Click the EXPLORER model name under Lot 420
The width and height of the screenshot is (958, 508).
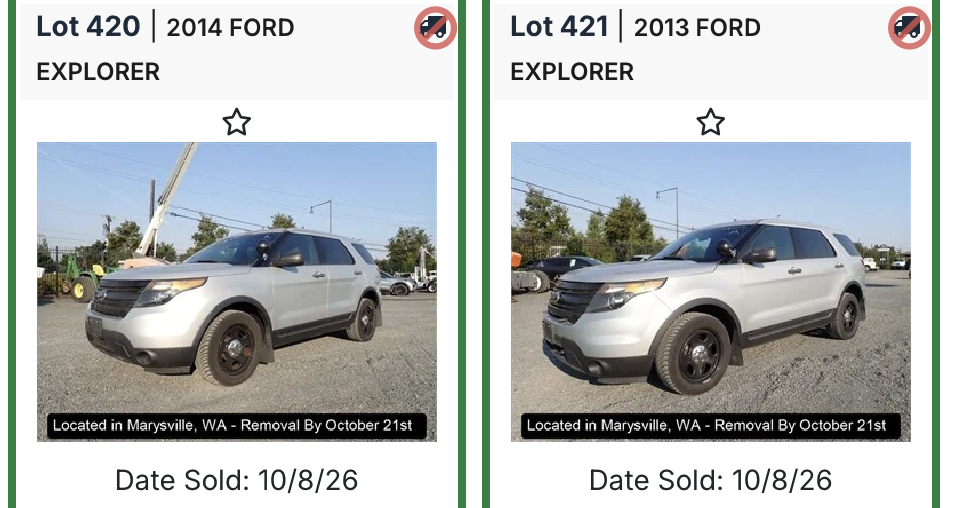98,72
